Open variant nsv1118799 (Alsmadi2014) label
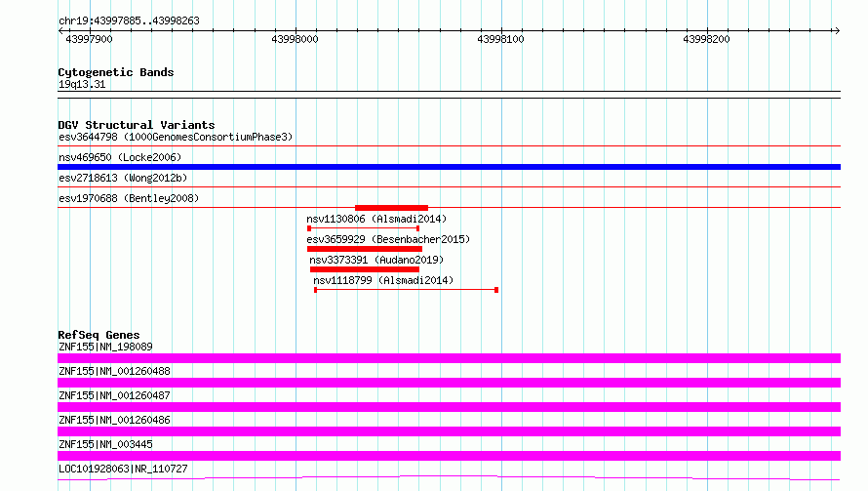 point(383,280)
